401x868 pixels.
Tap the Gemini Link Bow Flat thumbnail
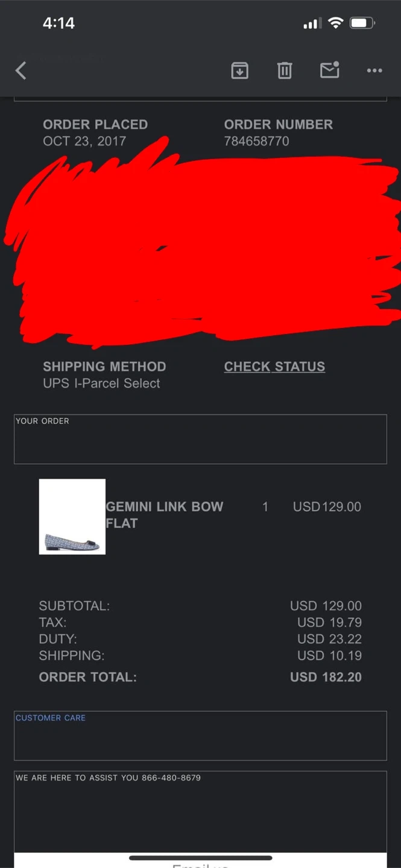pos(72,517)
